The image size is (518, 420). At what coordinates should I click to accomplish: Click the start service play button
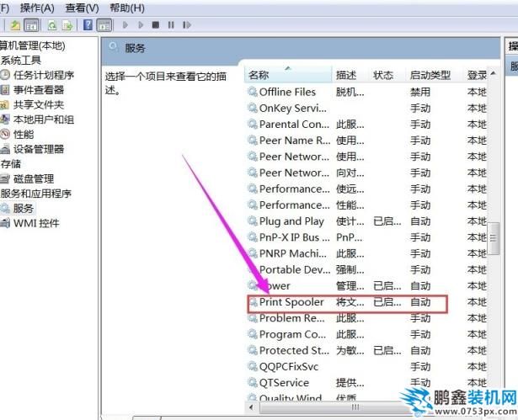coord(125,24)
